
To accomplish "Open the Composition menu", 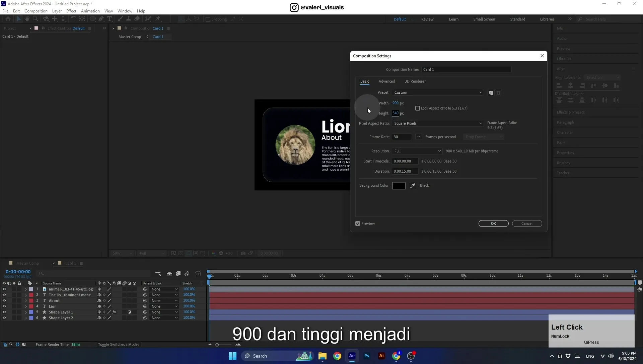I will [x=36, y=11].
